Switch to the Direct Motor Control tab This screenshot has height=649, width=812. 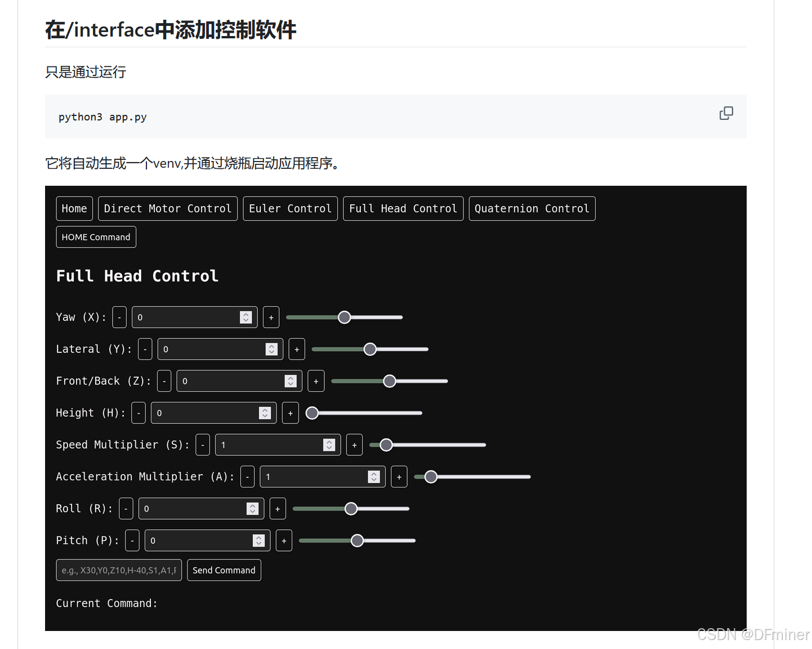[x=167, y=208]
